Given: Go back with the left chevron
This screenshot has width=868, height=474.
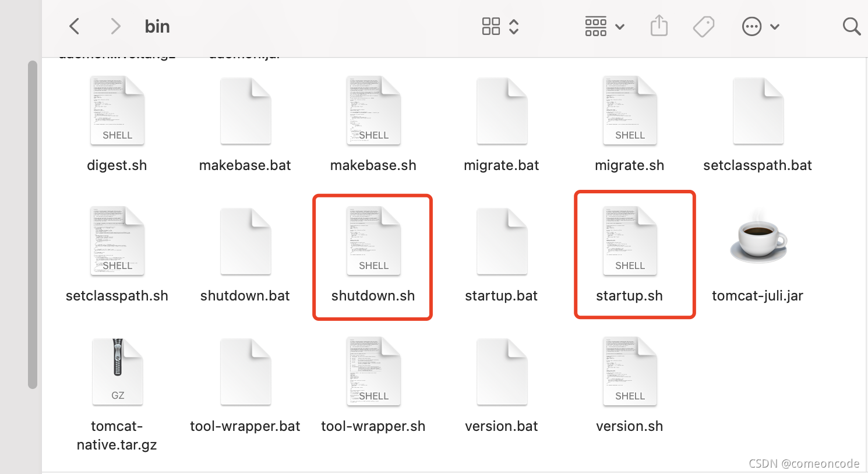Looking at the screenshot, I should (x=74, y=26).
